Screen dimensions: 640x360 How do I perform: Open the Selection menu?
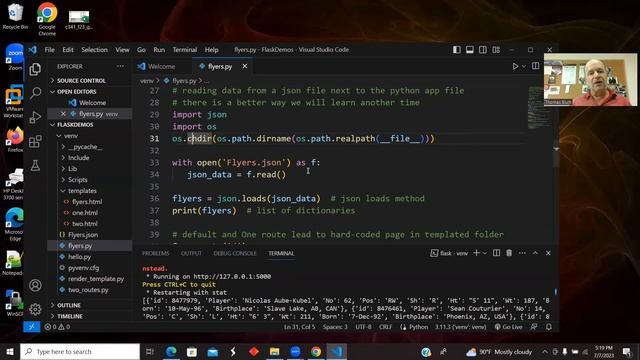coord(94,50)
